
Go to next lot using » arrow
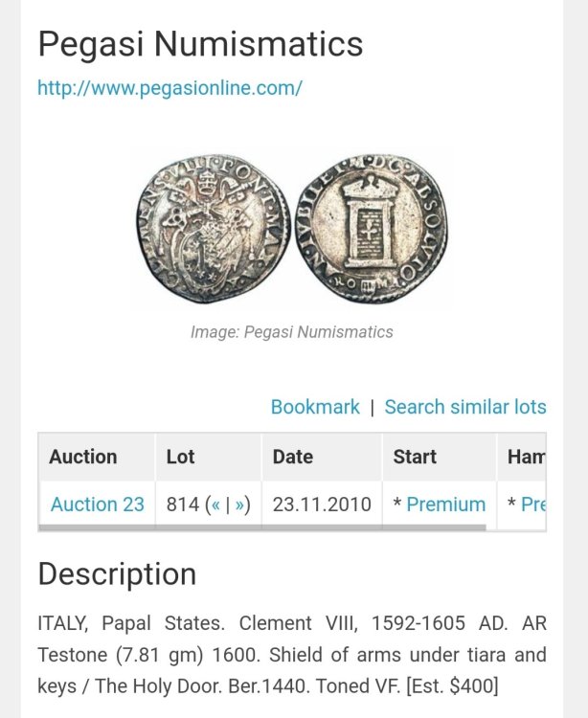click(x=239, y=505)
